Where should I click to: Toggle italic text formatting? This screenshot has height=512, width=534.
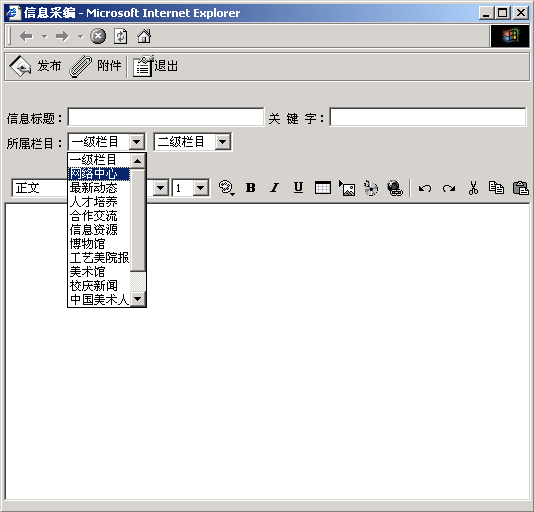(274, 188)
